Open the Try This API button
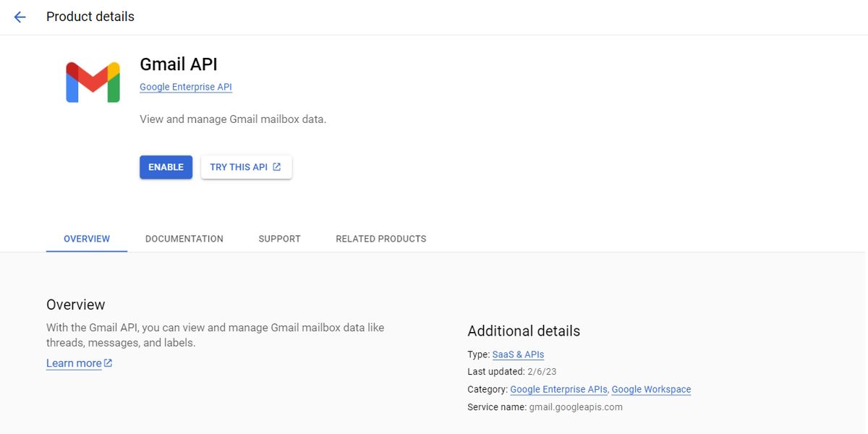The width and height of the screenshot is (868, 434). [246, 167]
